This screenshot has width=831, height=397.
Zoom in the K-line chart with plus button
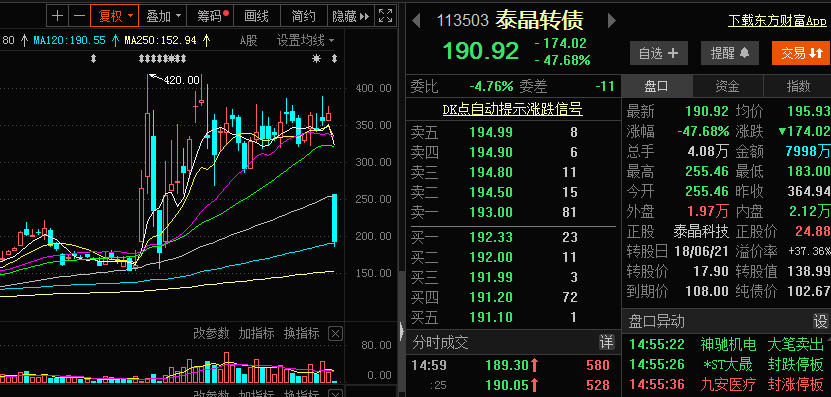57,16
